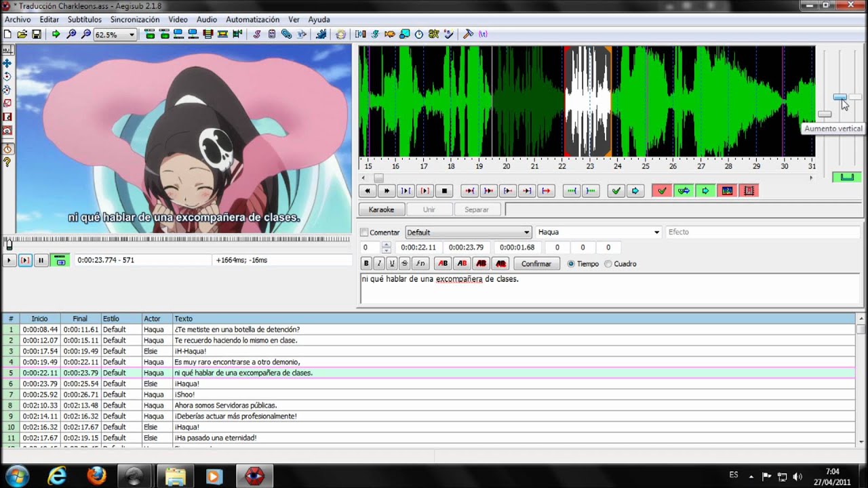Viewport: 868px width, 488px height.
Task: Click the font name 'fn' button
Action: pyautogui.click(x=420, y=264)
